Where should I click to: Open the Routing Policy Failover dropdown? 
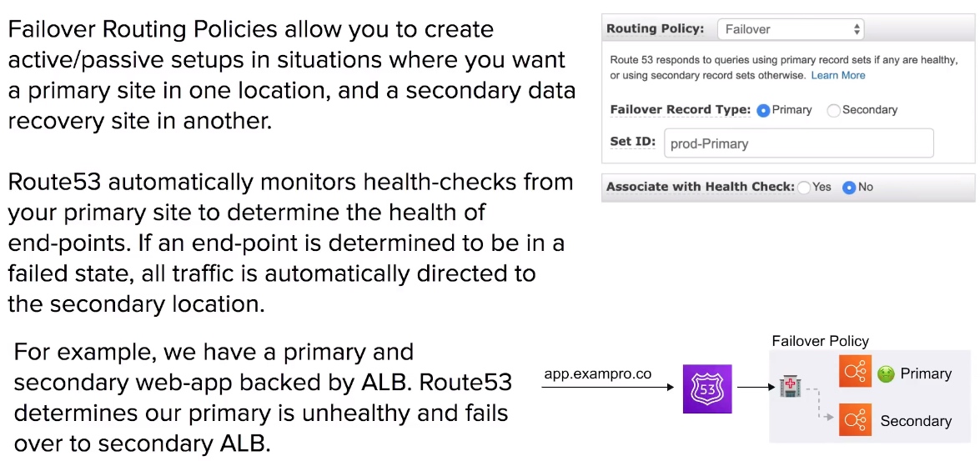pos(791,29)
